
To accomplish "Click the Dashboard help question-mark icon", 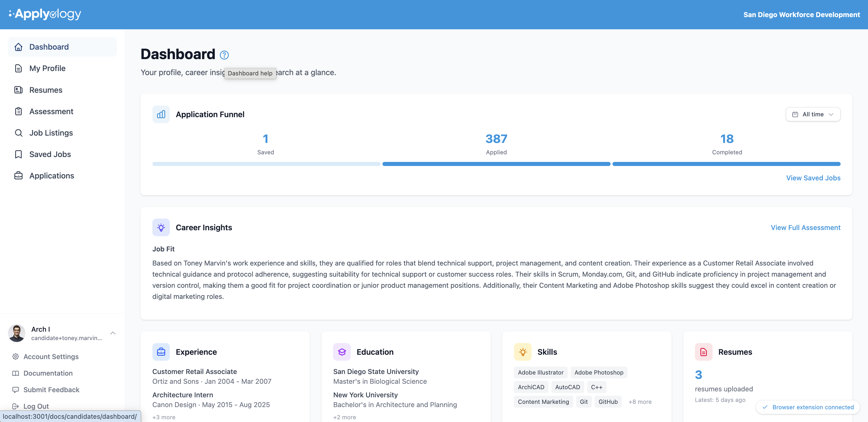I will [224, 55].
